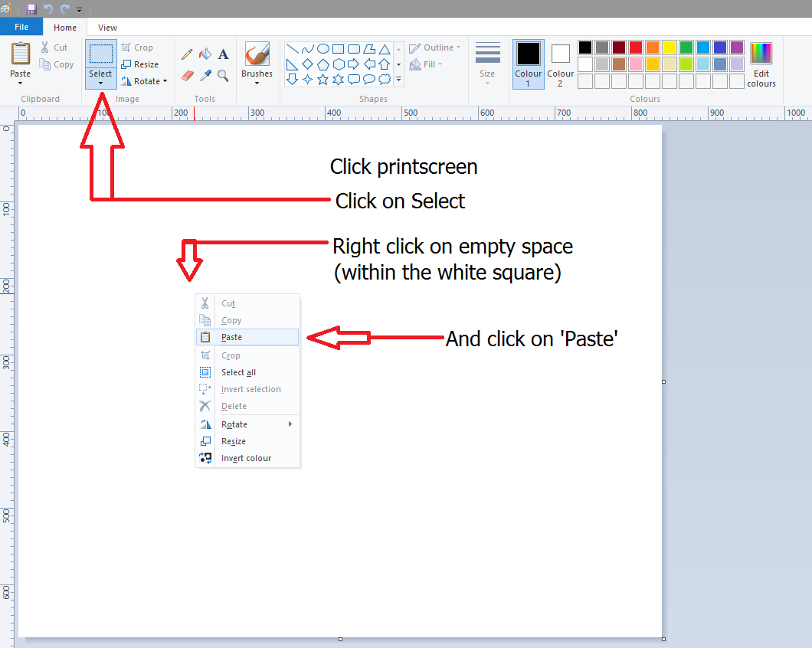Choose the Down arrow shape
Viewport: 812px width, 648px height.
292,79
